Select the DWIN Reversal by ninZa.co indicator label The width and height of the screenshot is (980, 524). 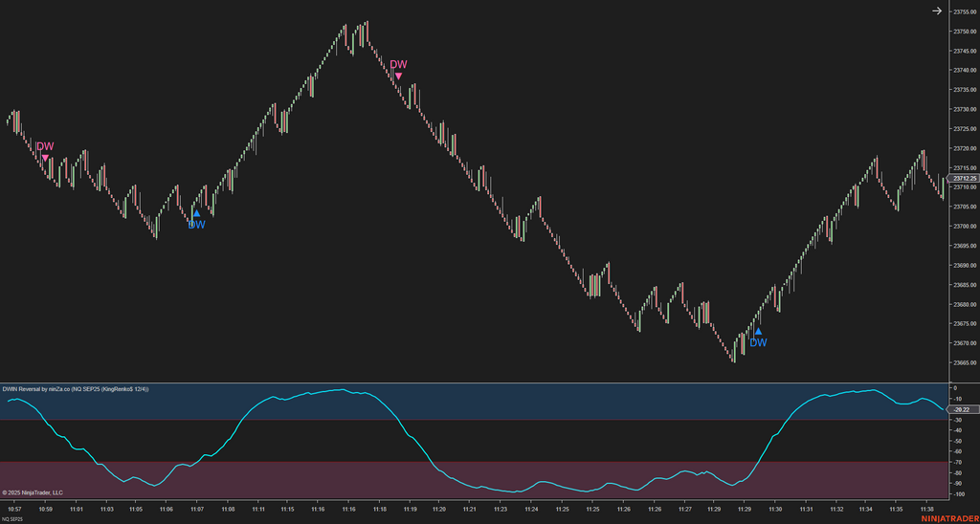(76, 389)
